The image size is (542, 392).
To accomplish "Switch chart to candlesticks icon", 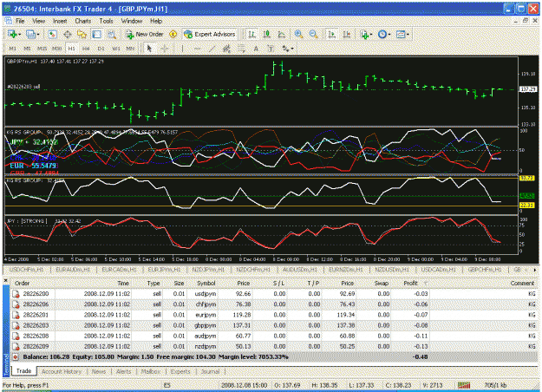I will (x=266, y=34).
